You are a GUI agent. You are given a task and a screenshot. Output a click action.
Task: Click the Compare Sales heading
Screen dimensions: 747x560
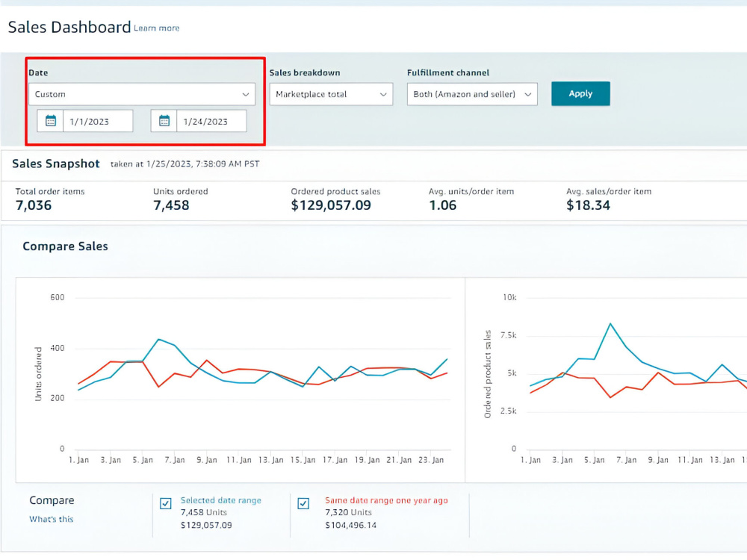(x=65, y=246)
